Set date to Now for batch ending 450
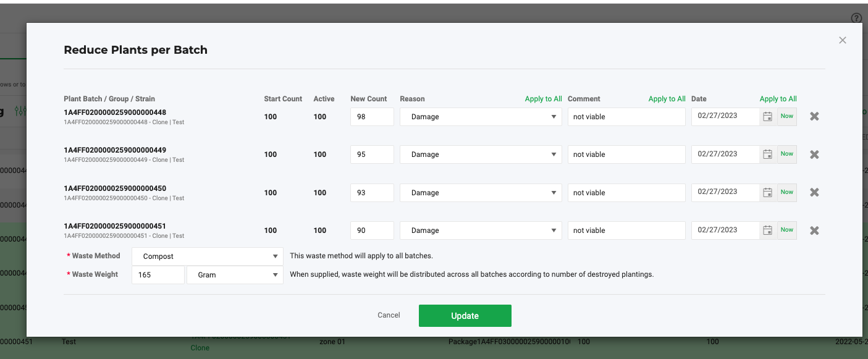This screenshot has width=868, height=359. (786, 192)
